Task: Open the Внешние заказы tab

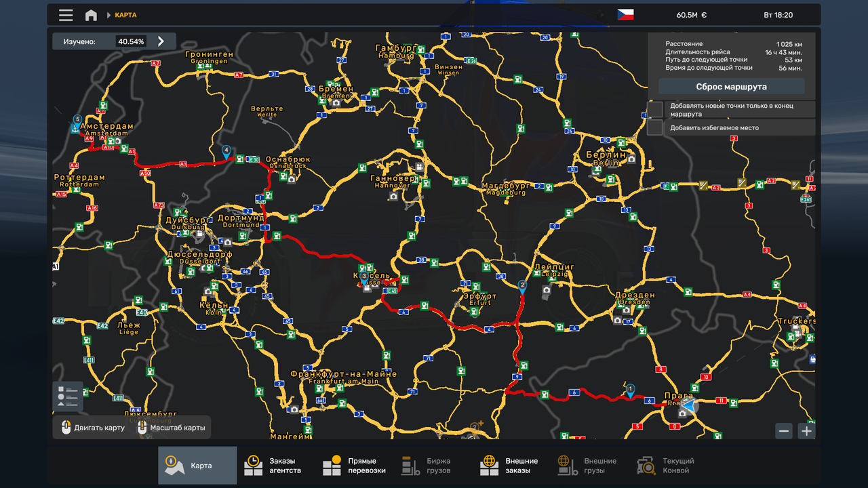Action: point(512,466)
